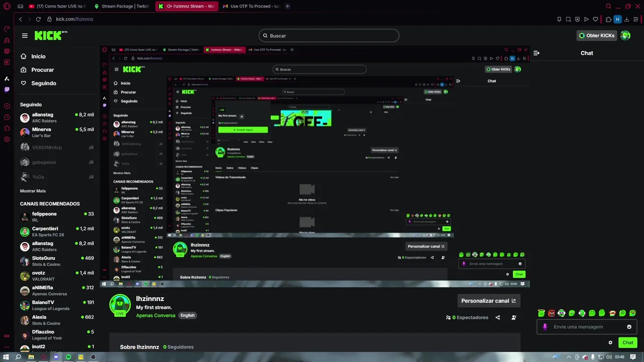Click the kick.com address bar
Viewport: 644px width, 362px height.
point(74,19)
